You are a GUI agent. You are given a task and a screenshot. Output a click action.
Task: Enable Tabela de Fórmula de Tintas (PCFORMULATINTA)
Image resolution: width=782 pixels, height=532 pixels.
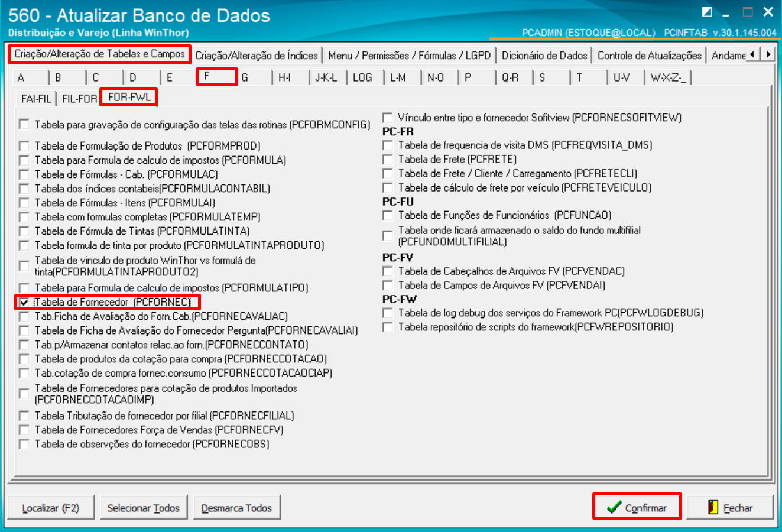(x=24, y=231)
